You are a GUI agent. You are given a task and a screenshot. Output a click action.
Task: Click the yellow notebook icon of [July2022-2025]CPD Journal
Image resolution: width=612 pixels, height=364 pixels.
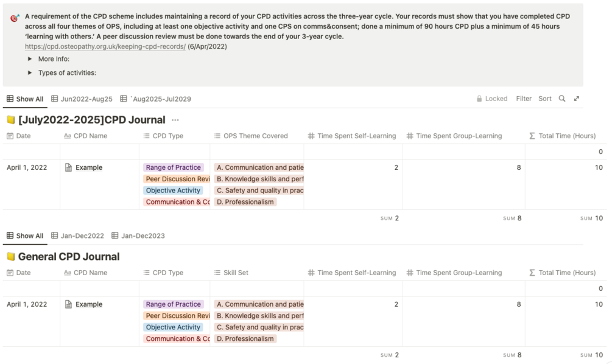coord(10,120)
